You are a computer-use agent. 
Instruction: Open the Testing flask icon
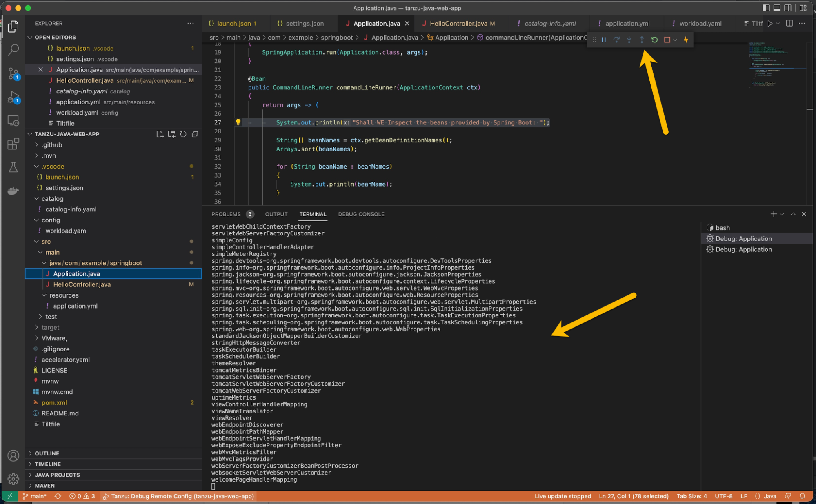(13, 167)
